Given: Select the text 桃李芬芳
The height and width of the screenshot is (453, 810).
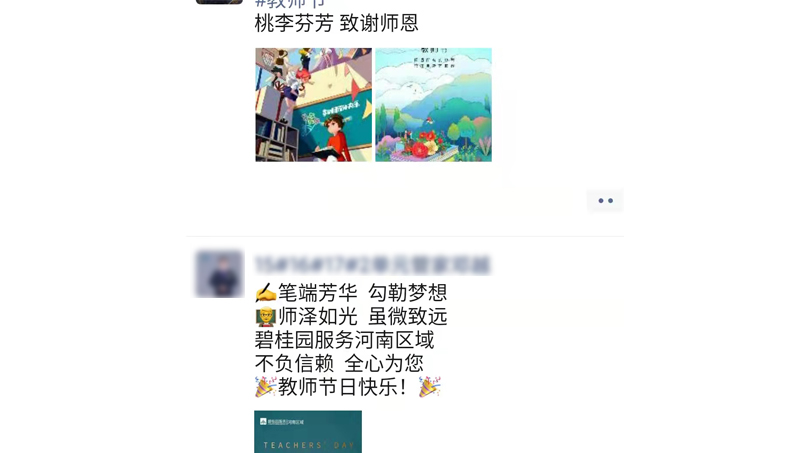Looking at the screenshot, I should click(294, 23).
